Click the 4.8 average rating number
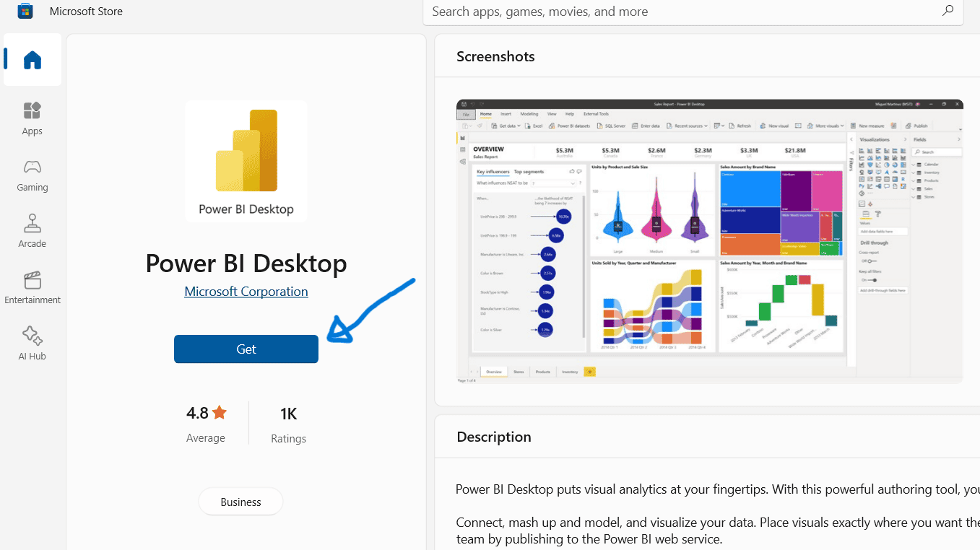The width and height of the screenshot is (980, 550). tap(197, 413)
